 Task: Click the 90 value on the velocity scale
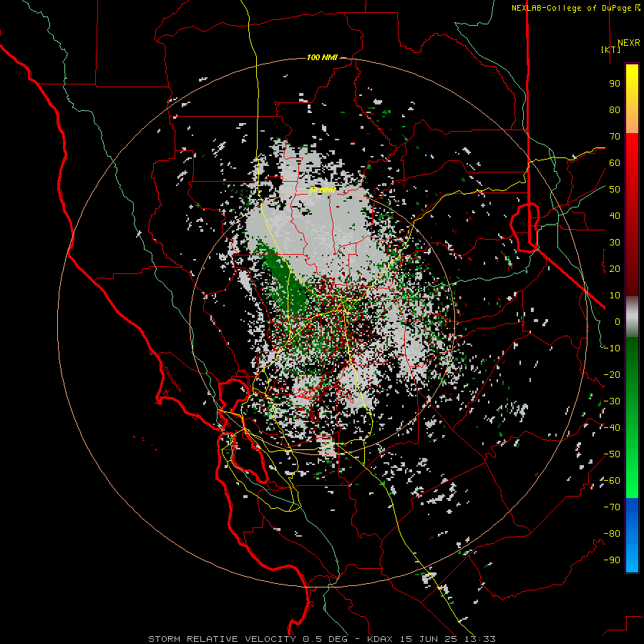[x=615, y=84]
